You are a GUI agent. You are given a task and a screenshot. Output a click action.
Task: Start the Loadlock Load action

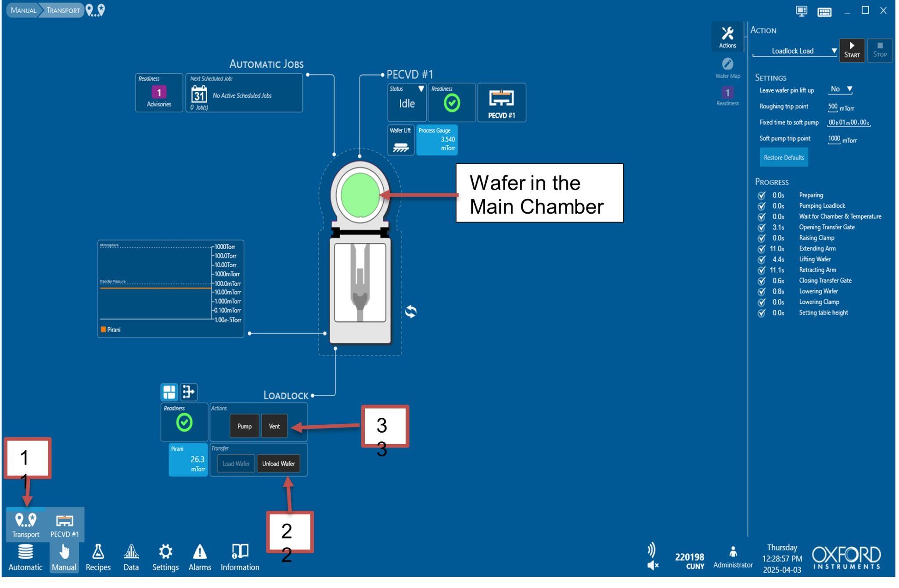[852, 50]
